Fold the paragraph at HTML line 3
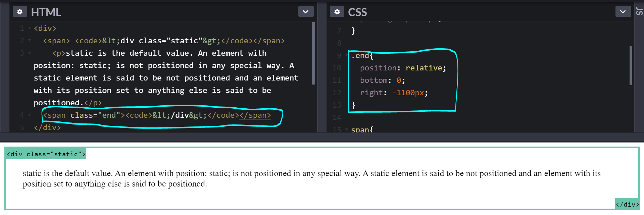The width and height of the screenshot is (644, 215). 30,53
